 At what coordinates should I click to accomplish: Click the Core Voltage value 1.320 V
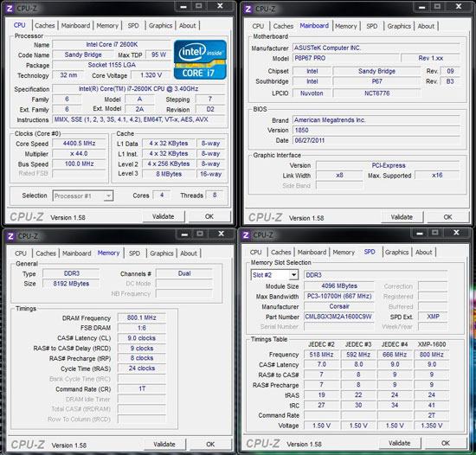point(151,75)
